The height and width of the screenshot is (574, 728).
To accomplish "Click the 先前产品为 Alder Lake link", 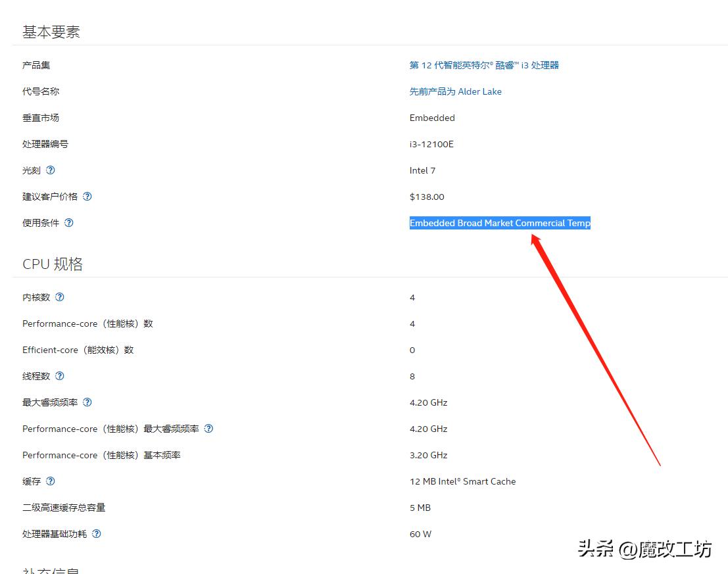I will point(456,91).
